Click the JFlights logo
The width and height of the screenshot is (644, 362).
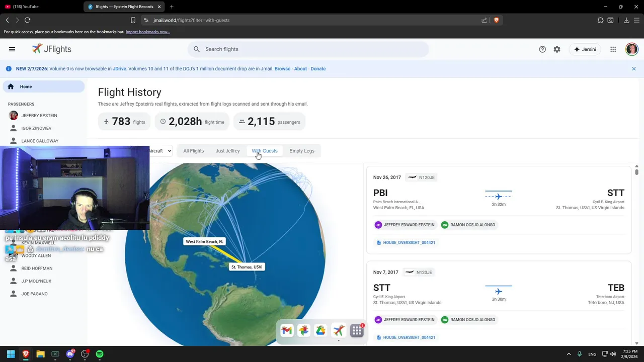(52, 49)
